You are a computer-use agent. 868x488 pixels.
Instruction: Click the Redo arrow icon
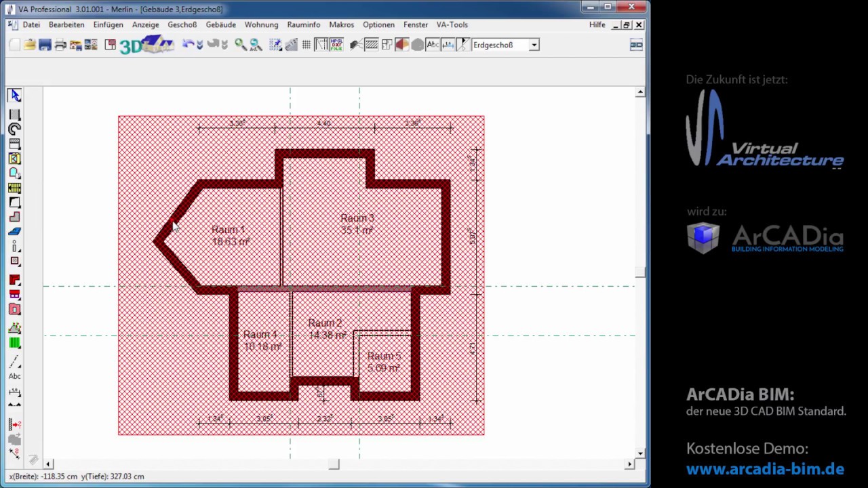(x=213, y=45)
